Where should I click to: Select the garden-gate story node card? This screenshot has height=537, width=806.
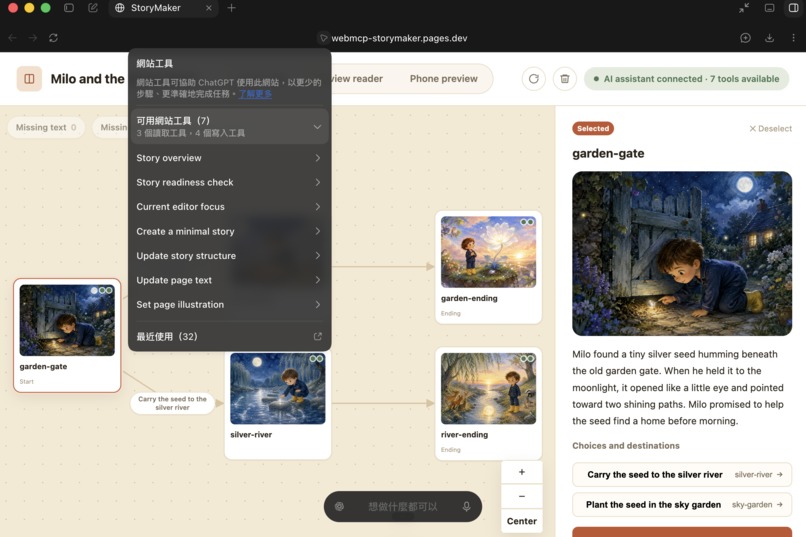click(67, 336)
